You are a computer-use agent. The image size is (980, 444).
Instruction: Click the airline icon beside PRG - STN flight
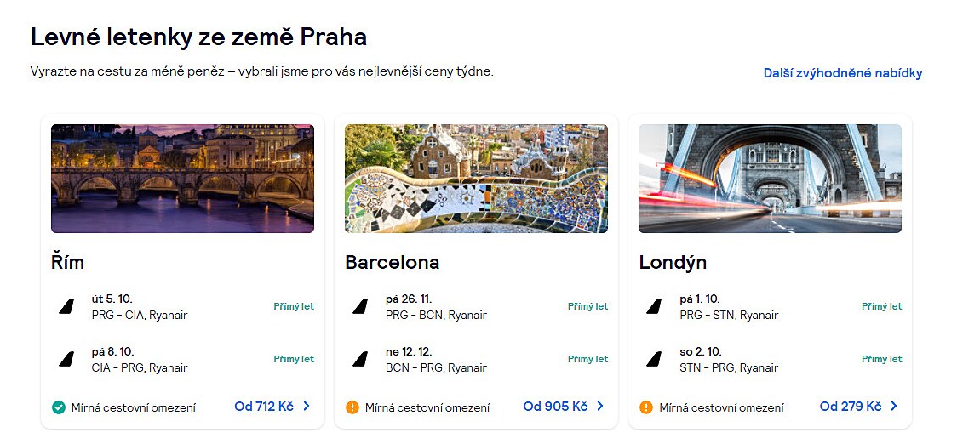[x=654, y=307]
